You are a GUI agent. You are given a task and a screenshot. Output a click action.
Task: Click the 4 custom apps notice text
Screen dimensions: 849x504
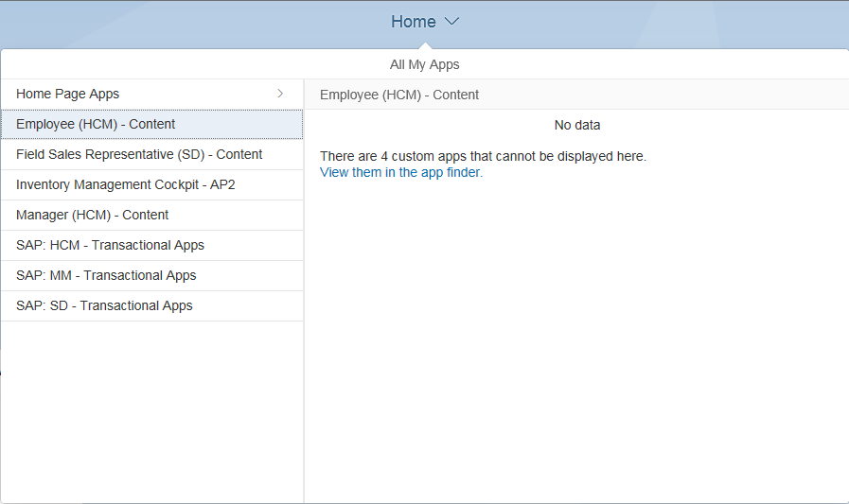[x=483, y=156]
